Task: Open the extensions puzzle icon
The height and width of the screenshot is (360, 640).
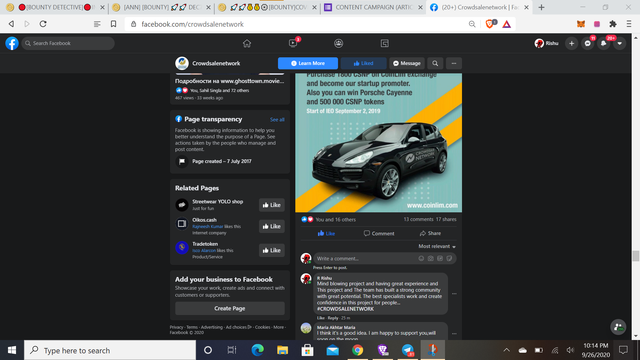Action: 613,24
